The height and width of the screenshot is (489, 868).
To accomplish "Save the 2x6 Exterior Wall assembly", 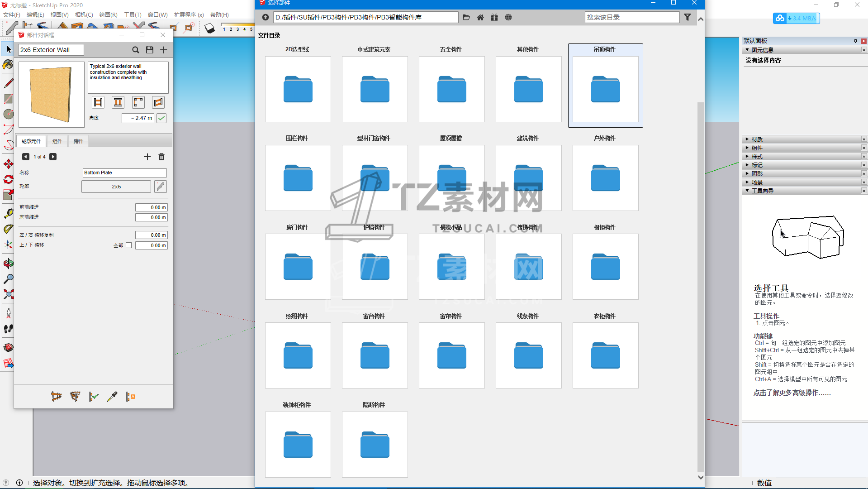I will pyautogui.click(x=150, y=50).
